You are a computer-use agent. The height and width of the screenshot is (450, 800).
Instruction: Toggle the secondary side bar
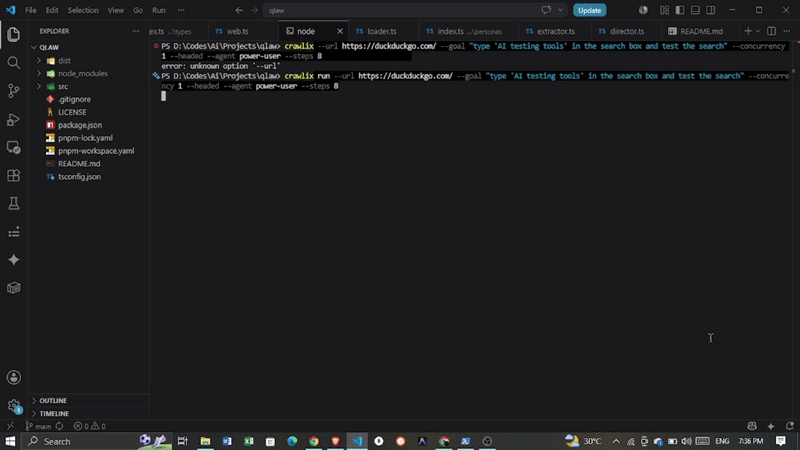click(710, 10)
